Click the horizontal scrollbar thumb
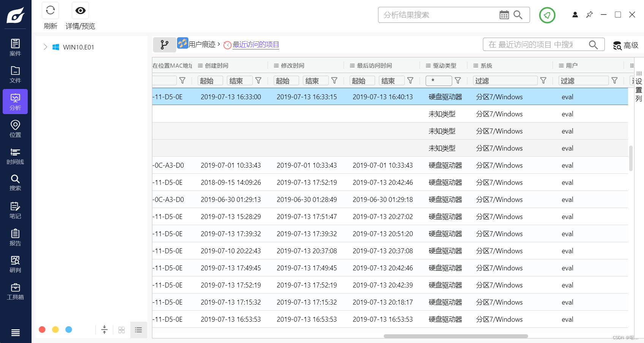 pos(456,336)
